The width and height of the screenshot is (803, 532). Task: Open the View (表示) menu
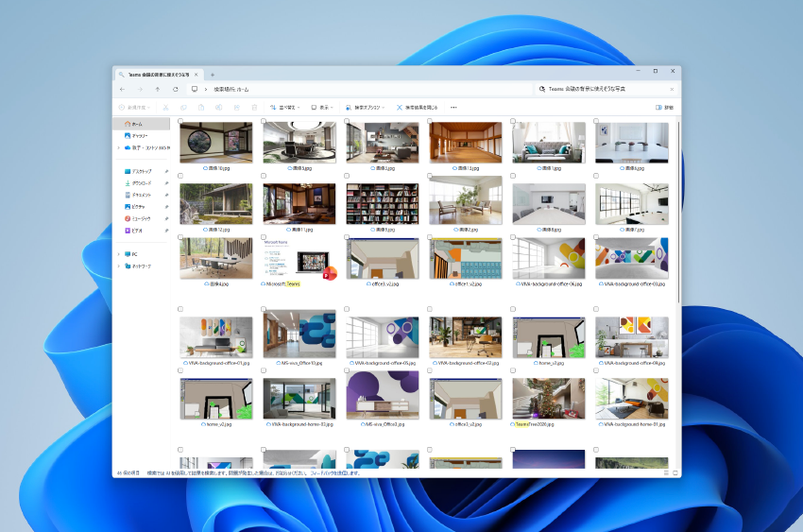(323, 108)
